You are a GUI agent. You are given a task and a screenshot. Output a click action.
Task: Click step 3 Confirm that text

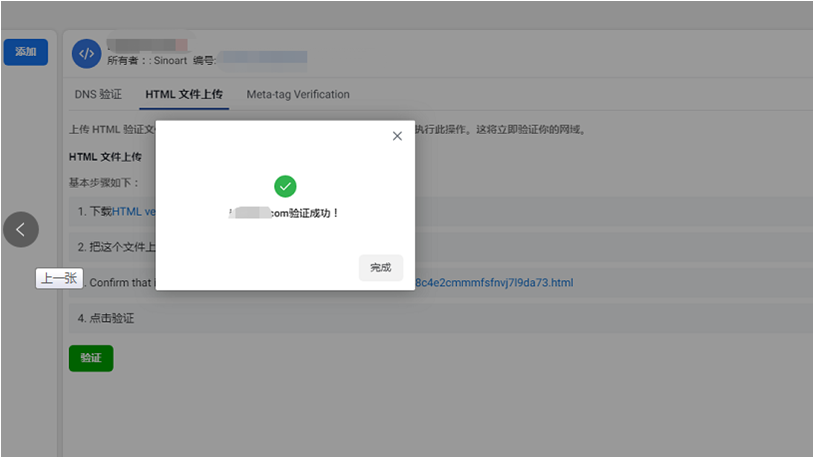tap(120, 283)
